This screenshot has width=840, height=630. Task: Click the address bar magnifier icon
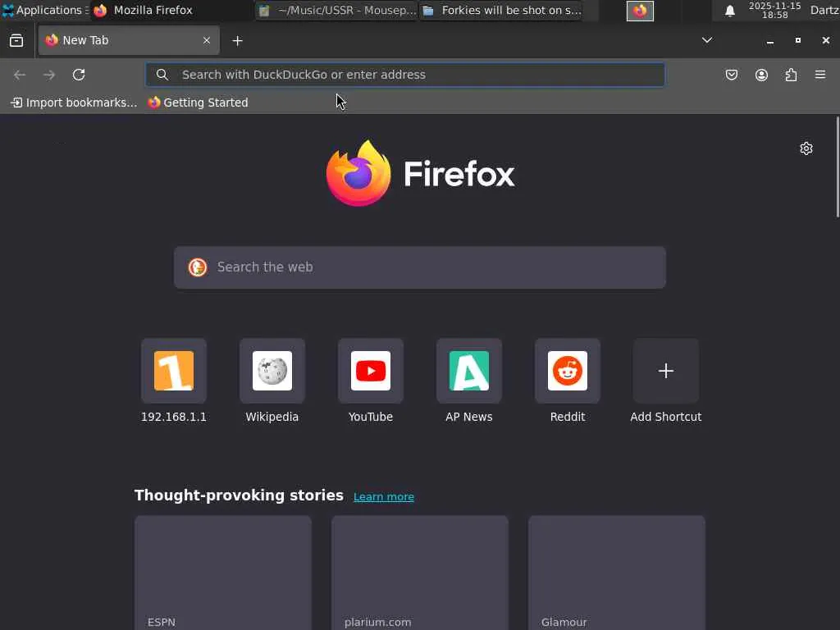[x=162, y=75]
